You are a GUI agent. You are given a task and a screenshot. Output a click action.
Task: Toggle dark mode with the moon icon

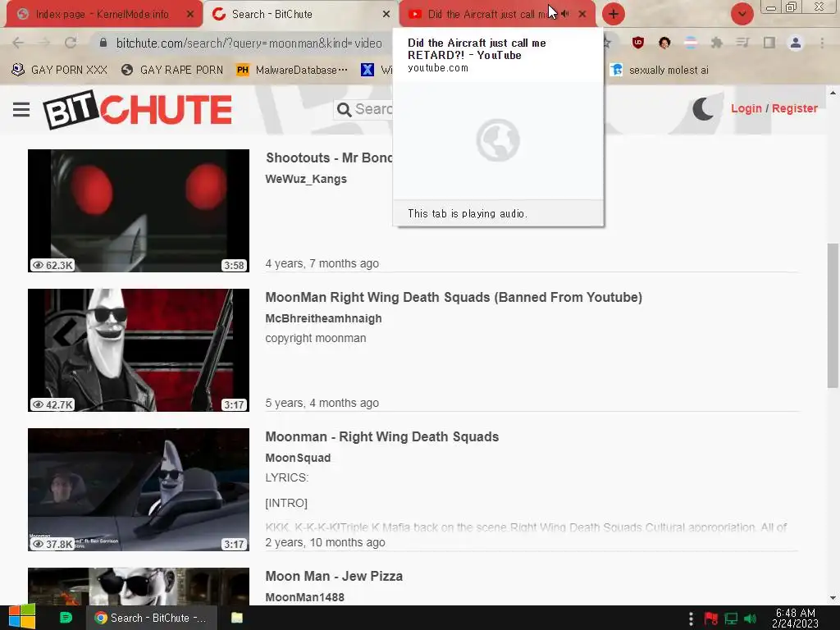[x=703, y=109]
